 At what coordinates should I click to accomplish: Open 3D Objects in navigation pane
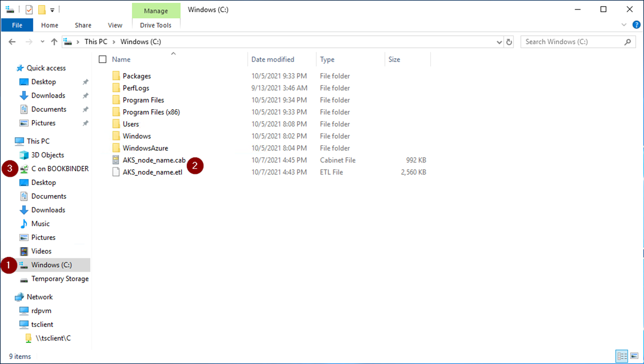coord(47,155)
